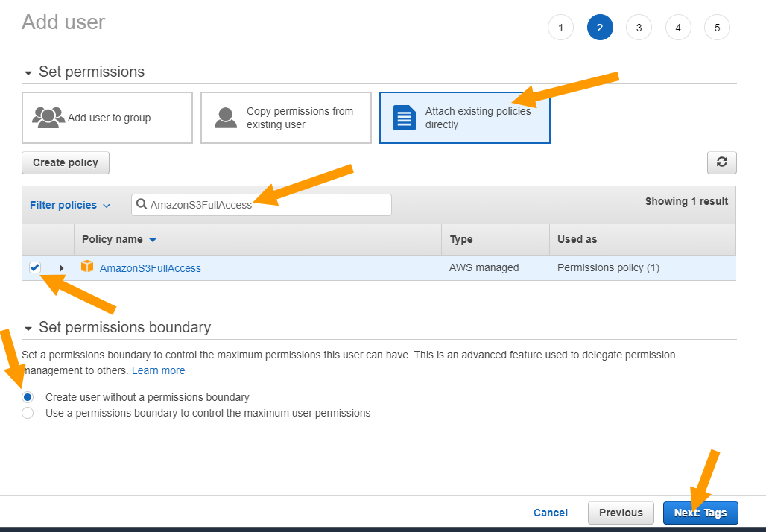Click into the policy search field
Viewport: 766px width, 532px height.
pos(262,205)
